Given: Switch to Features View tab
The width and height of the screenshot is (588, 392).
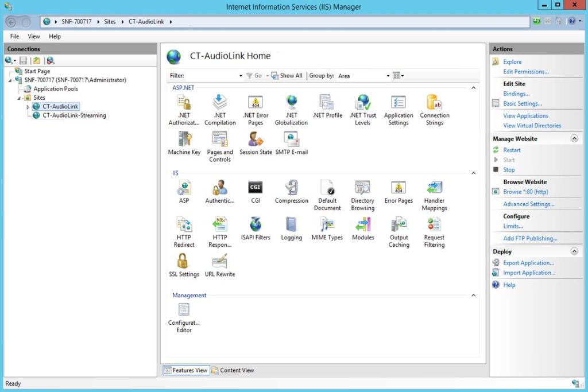Looking at the screenshot, I should 186,370.
